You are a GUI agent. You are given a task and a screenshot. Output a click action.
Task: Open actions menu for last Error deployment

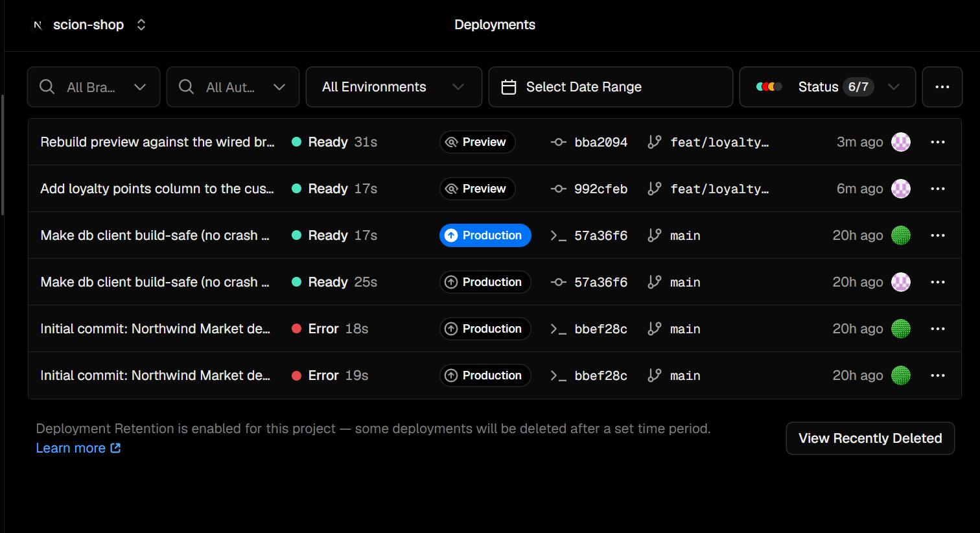tap(937, 375)
